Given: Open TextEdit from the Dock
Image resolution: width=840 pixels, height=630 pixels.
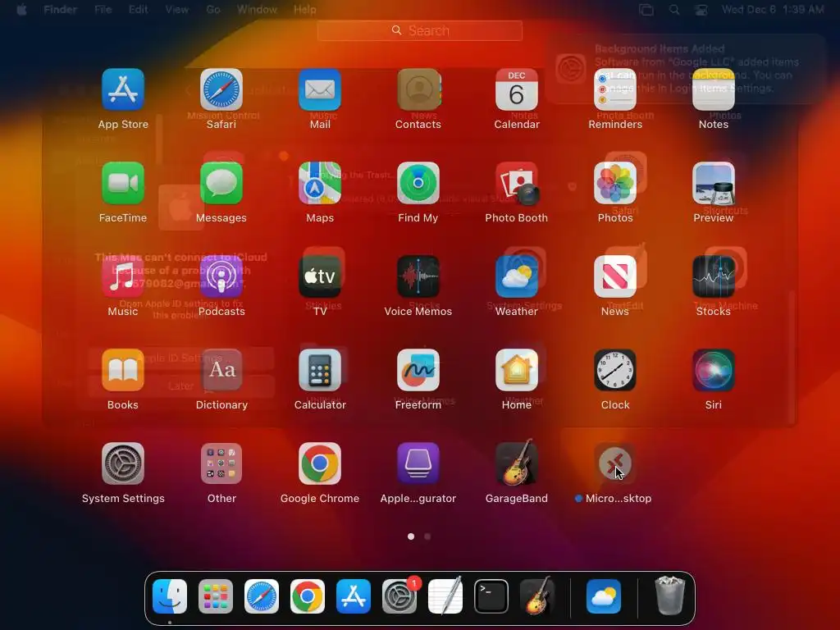Looking at the screenshot, I should (x=445, y=596).
